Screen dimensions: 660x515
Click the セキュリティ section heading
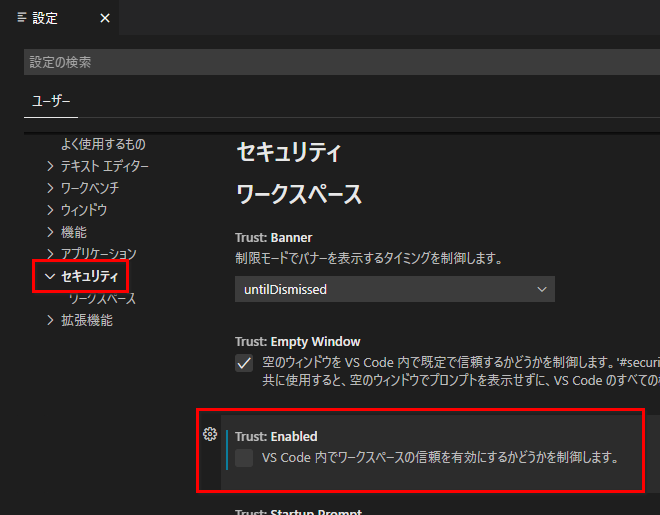coord(289,152)
